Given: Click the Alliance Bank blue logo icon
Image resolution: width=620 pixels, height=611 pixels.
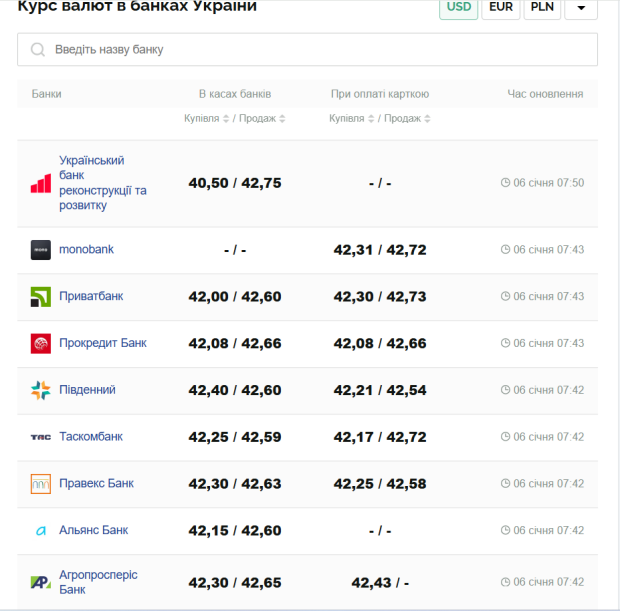Looking at the screenshot, I should tap(40, 531).
